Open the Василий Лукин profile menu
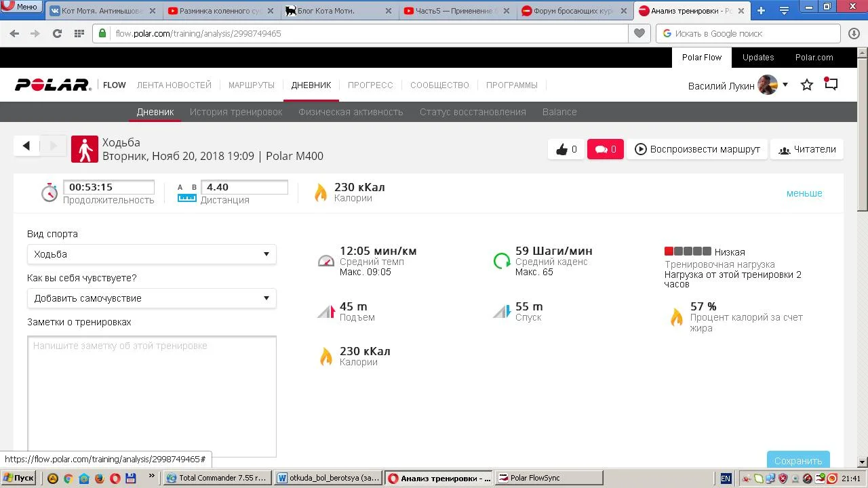The image size is (868, 488). [x=738, y=85]
